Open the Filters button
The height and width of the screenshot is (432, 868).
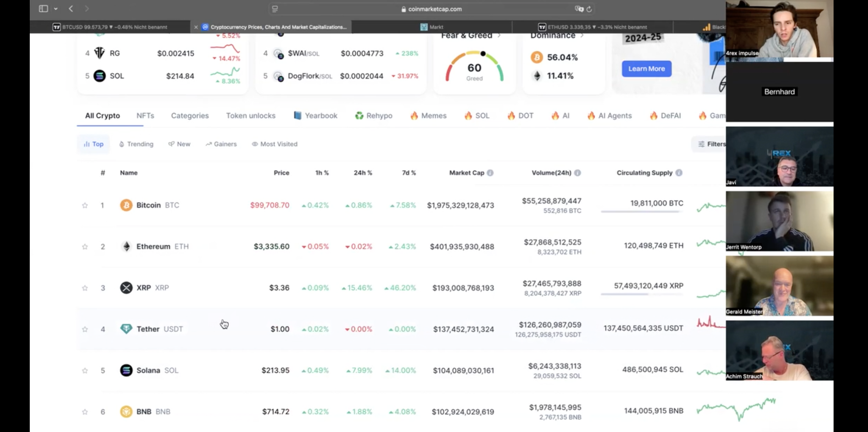click(709, 144)
